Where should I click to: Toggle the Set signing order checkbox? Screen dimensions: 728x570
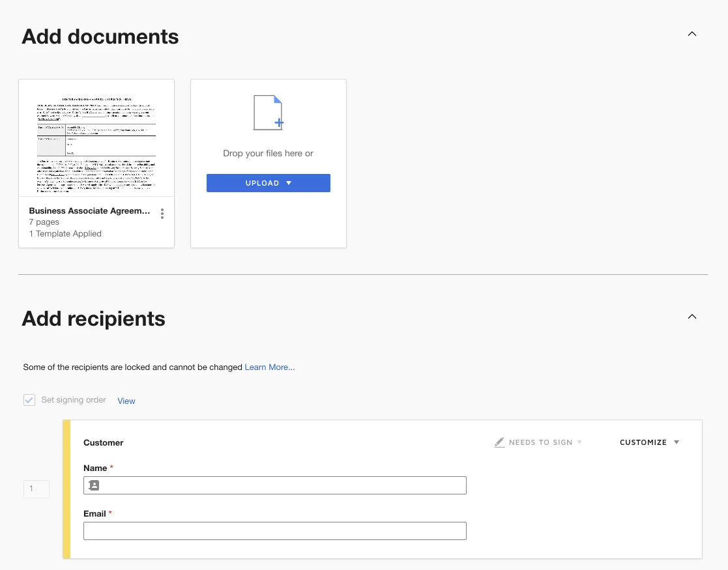(29, 400)
